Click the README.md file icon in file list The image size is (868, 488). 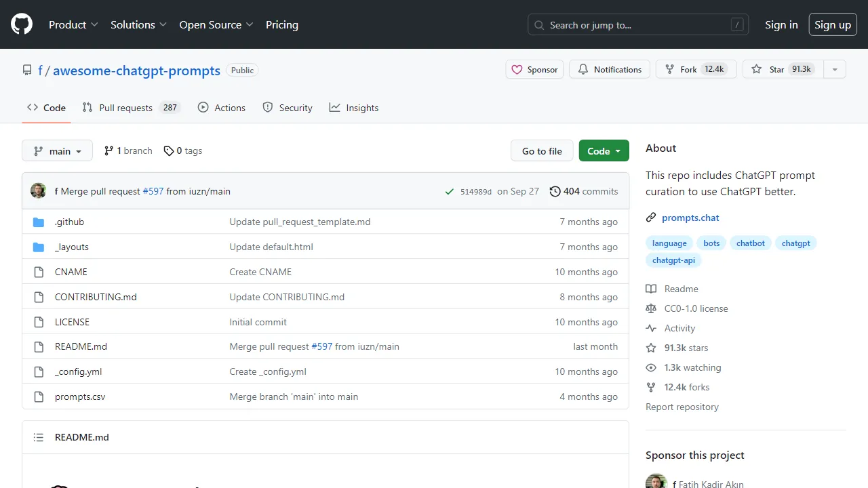39,347
